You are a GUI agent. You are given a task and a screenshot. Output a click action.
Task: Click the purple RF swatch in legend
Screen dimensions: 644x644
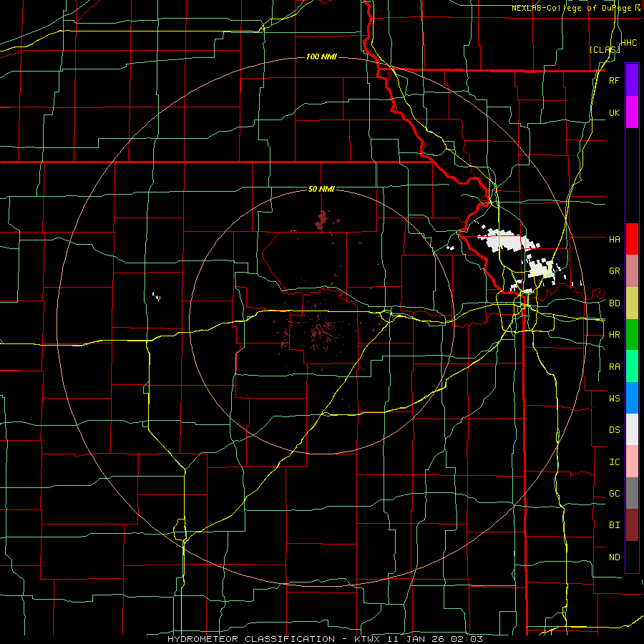pyautogui.click(x=632, y=80)
